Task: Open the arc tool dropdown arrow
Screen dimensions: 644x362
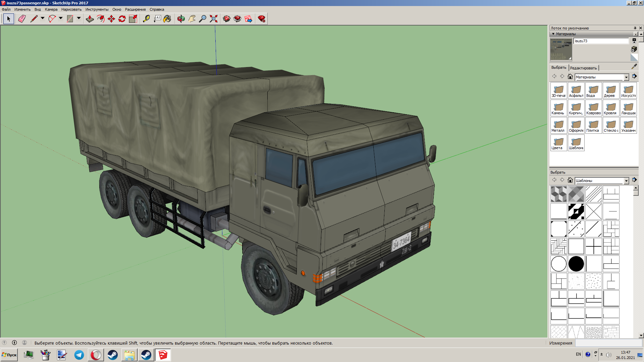Action: (x=61, y=18)
